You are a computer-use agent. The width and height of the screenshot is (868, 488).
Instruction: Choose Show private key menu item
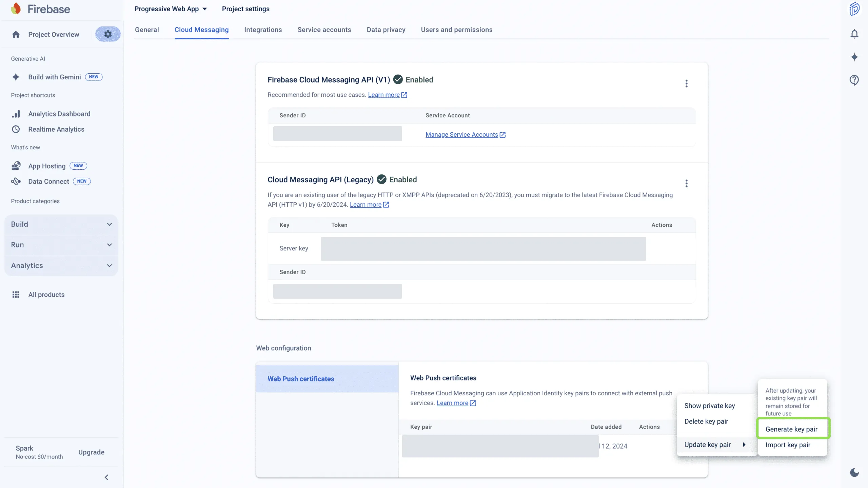pos(716,406)
